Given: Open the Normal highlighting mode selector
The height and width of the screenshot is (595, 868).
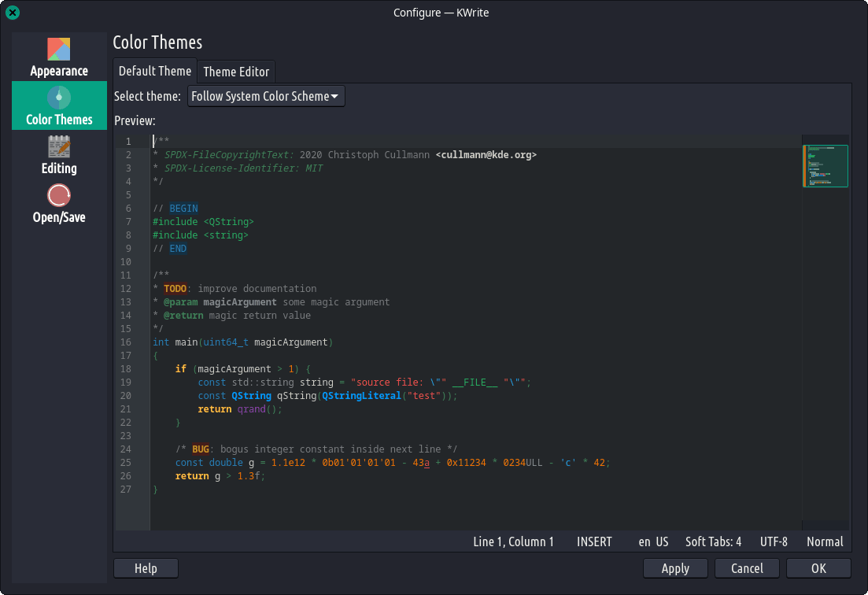Looking at the screenshot, I should click(x=825, y=541).
